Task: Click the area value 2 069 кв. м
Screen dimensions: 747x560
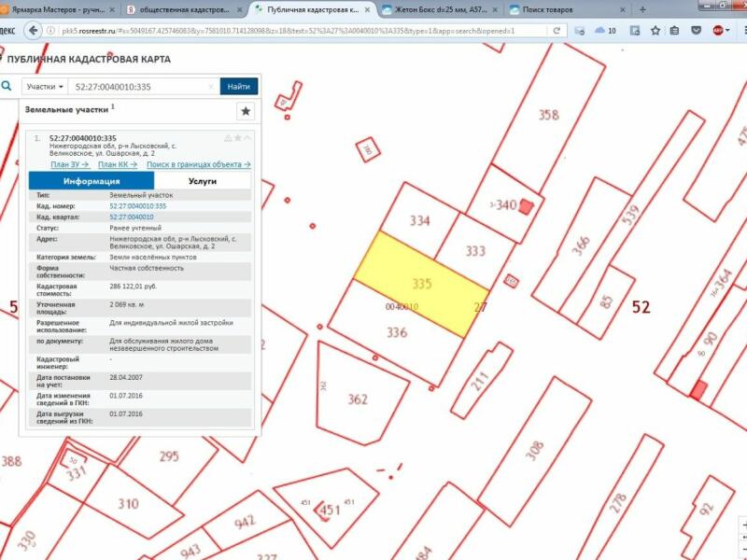Action: coord(127,304)
